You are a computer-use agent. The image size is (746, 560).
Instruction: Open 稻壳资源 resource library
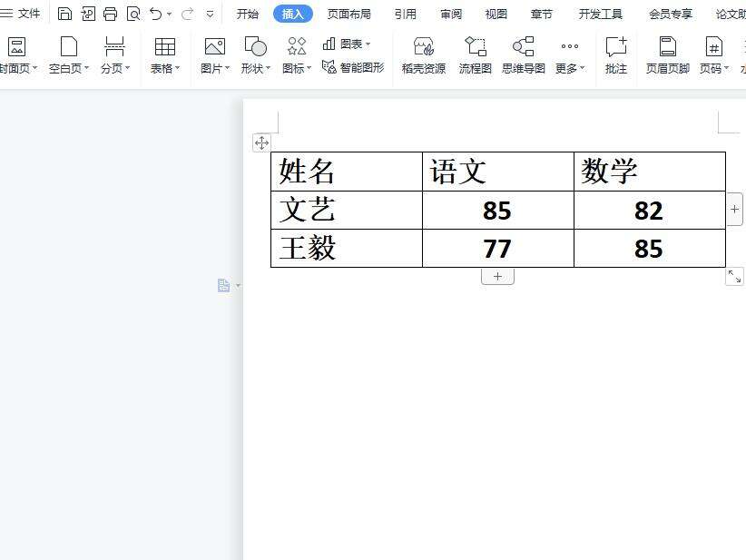click(x=424, y=55)
